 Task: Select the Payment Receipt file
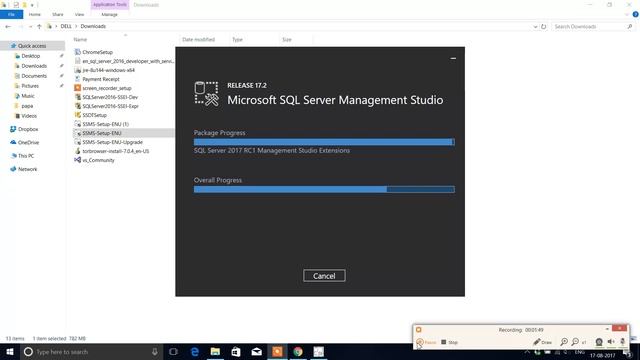pyautogui.click(x=101, y=79)
